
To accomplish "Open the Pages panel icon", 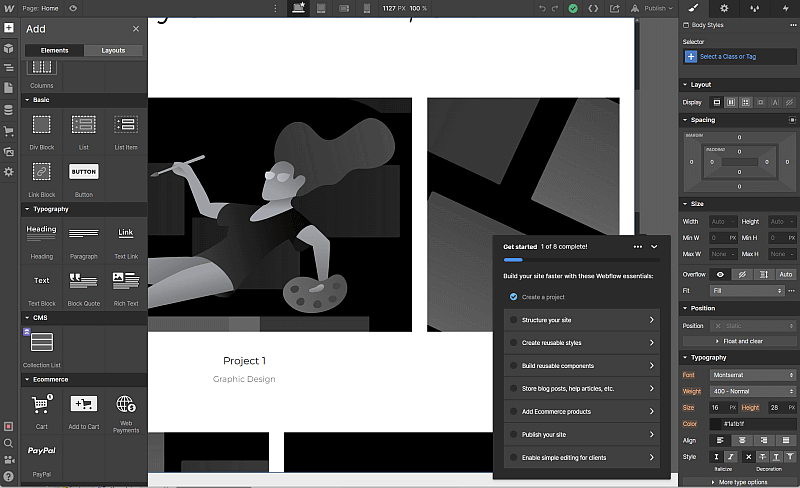I will (9, 89).
